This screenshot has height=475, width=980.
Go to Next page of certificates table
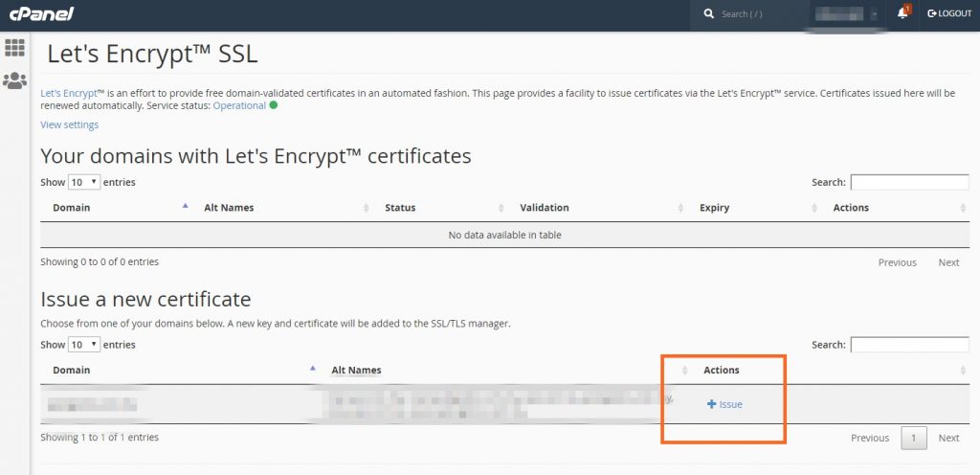pos(948,262)
